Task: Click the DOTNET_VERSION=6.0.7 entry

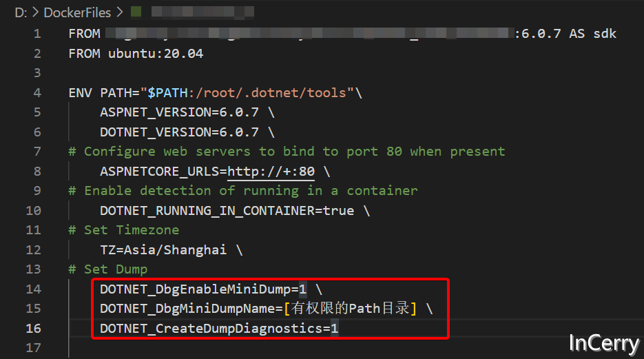Action: click(180, 132)
